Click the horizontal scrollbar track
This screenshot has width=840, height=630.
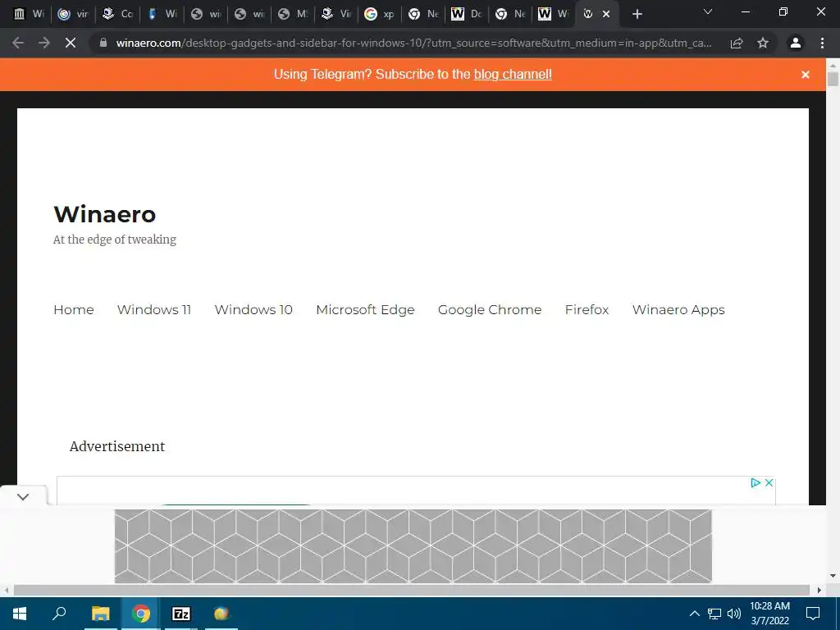tap(412, 590)
